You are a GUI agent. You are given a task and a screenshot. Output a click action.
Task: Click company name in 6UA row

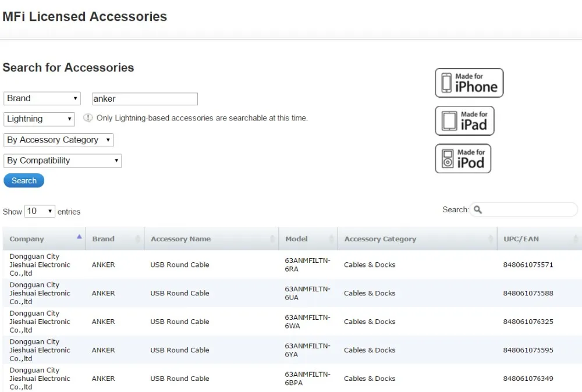(40, 293)
